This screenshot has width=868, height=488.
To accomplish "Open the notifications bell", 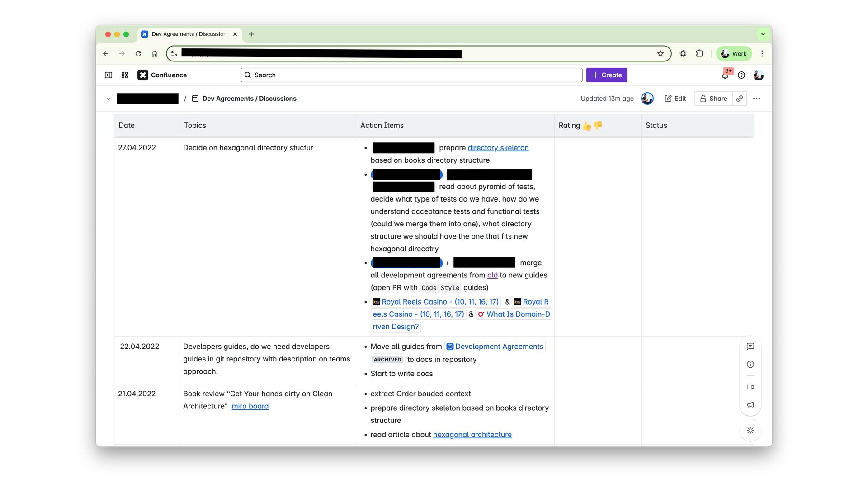I will click(725, 75).
